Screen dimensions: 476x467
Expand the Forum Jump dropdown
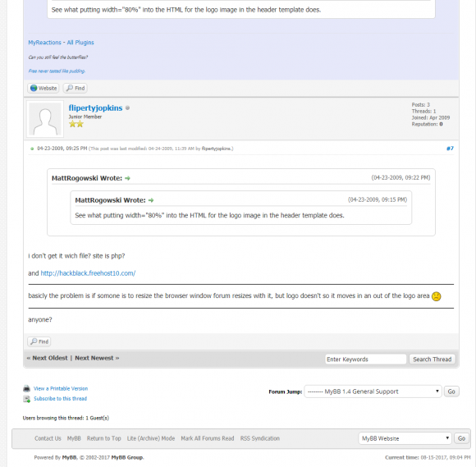coord(373,391)
